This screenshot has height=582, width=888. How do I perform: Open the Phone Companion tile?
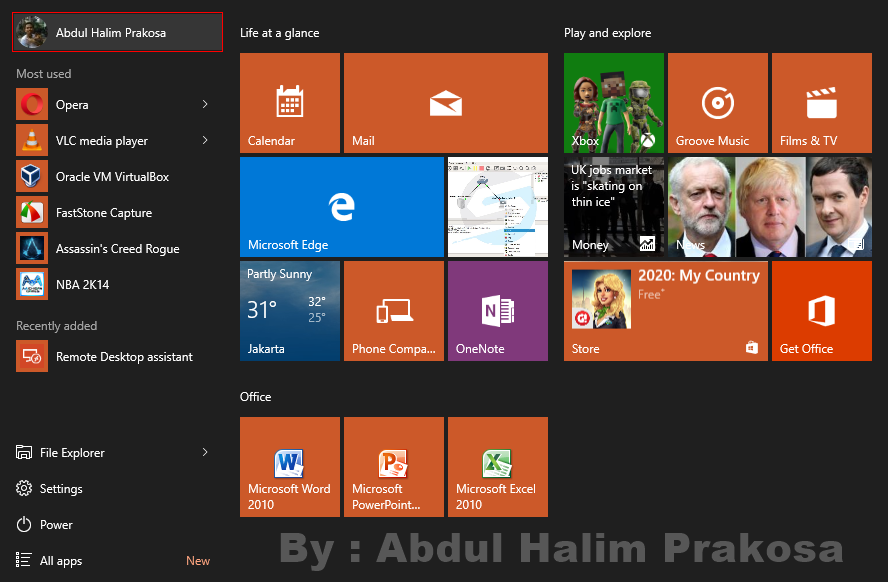click(x=394, y=311)
